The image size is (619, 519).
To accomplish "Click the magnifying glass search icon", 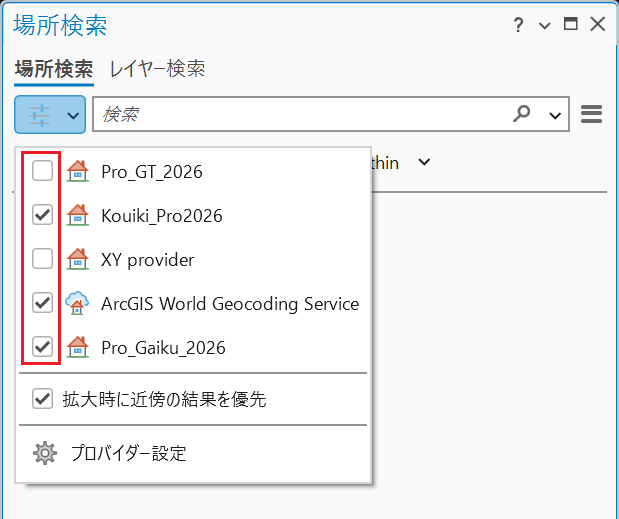I will 521,114.
